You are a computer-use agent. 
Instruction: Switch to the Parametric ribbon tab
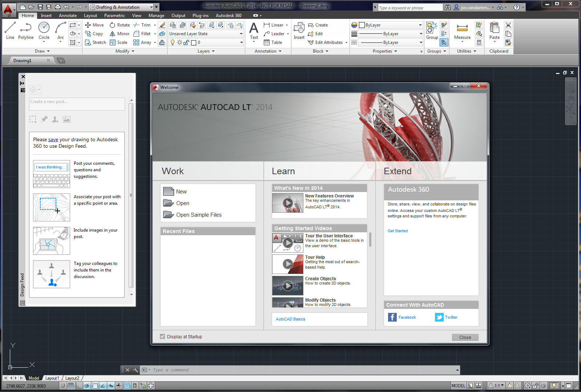(x=114, y=16)
